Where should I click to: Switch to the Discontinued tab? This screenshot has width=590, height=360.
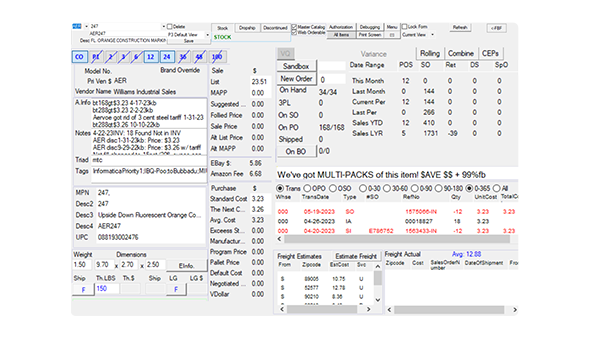(275, 28)
